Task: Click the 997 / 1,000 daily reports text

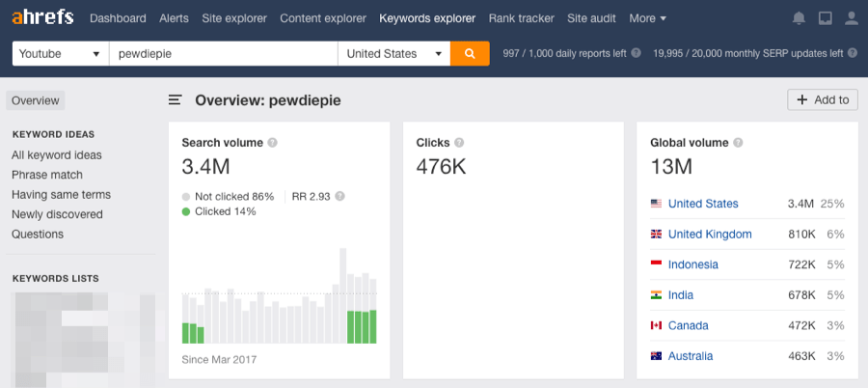Action: [x=564, y=53]
